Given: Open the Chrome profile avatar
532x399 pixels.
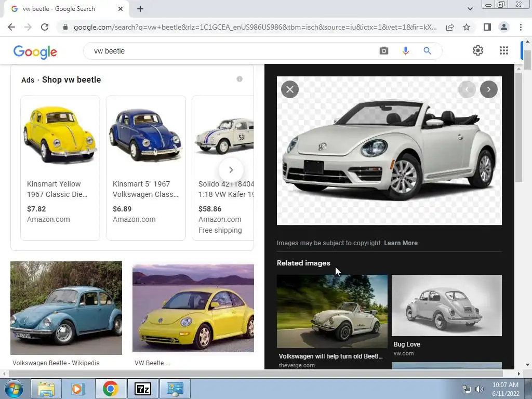Looking at the screenshot, I should tap(504, 27).
